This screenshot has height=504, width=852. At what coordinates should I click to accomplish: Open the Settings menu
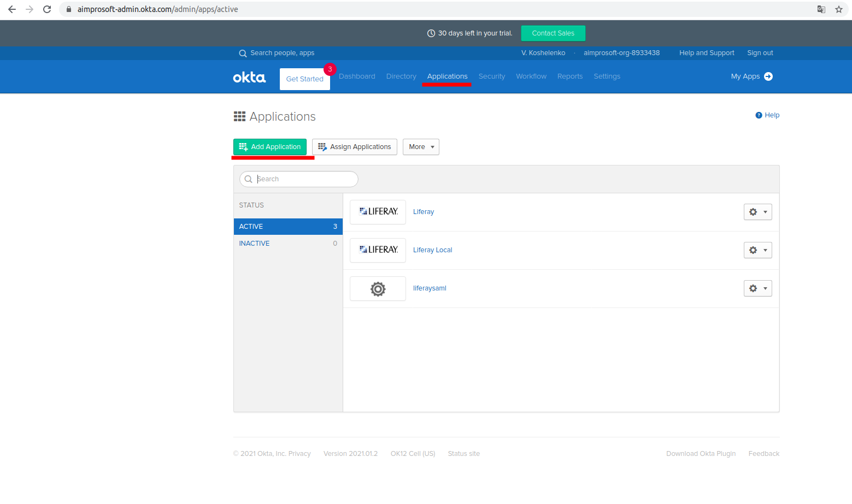click(607, 76)
